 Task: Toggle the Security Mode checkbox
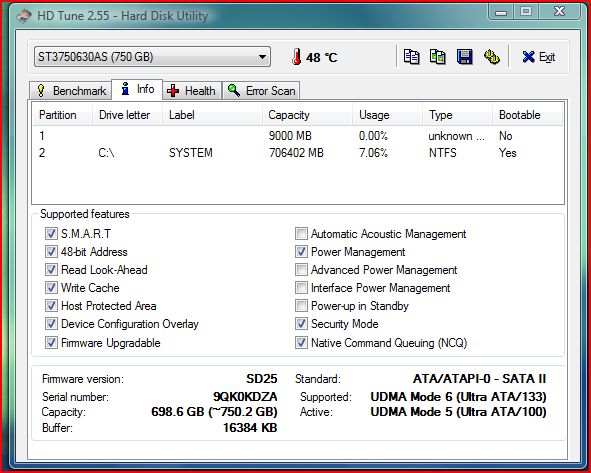click(x=301, y=324)
